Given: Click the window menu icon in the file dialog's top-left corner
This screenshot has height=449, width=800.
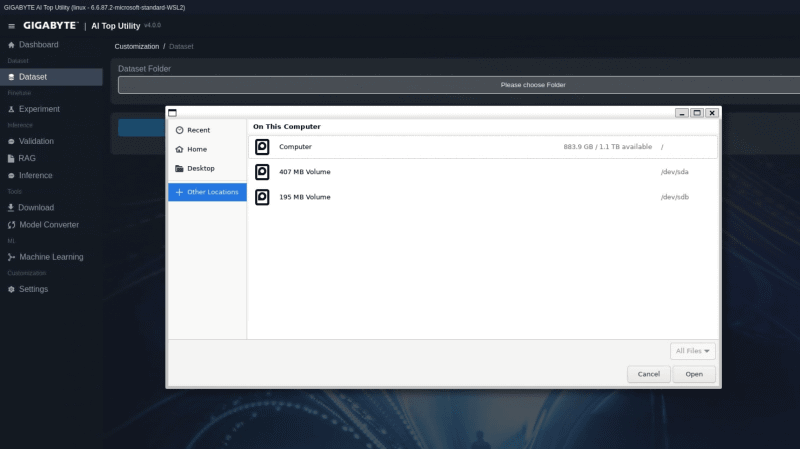Looking at the screenshot, I should pyautogui.click(x=172, y=113).
